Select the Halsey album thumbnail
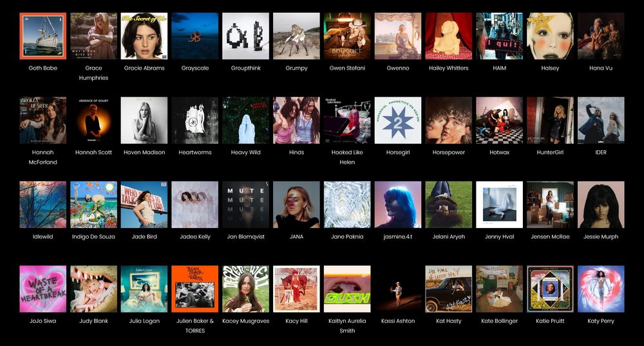Image resolution: width=644 pixels, height=346 pixels. point(550,35)
